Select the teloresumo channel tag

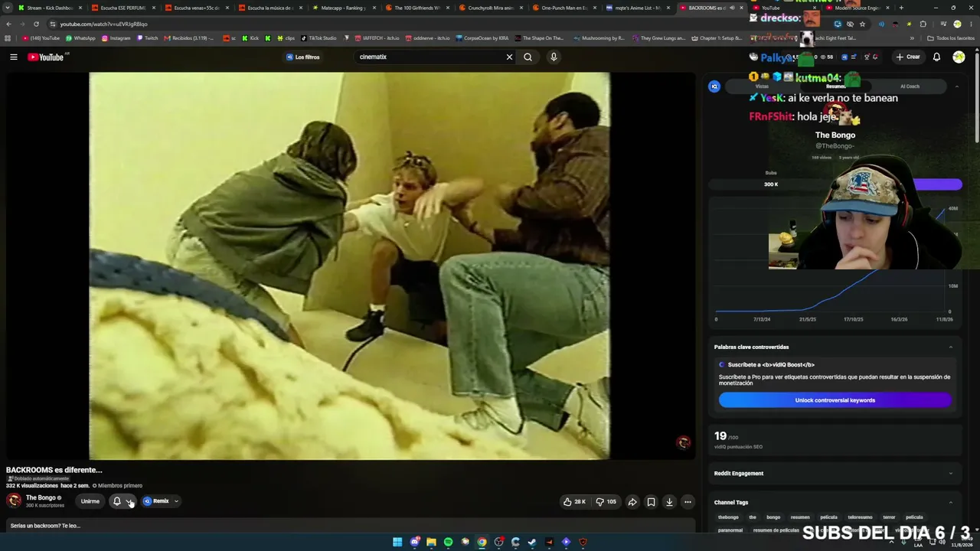[x=860, y=517]
